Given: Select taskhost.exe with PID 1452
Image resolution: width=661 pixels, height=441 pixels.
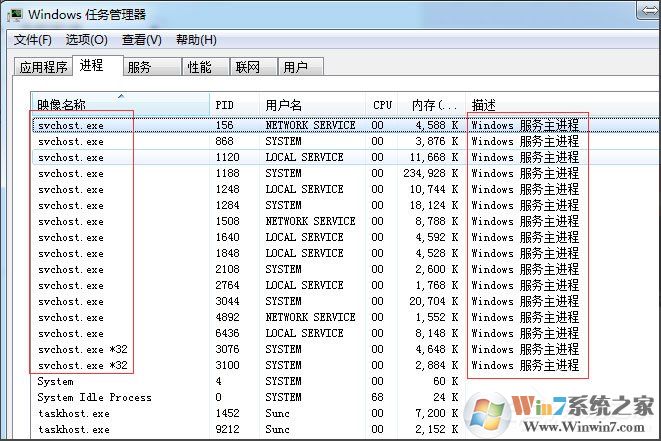Looking at the screenshot, I should click(x=346, y=414).
